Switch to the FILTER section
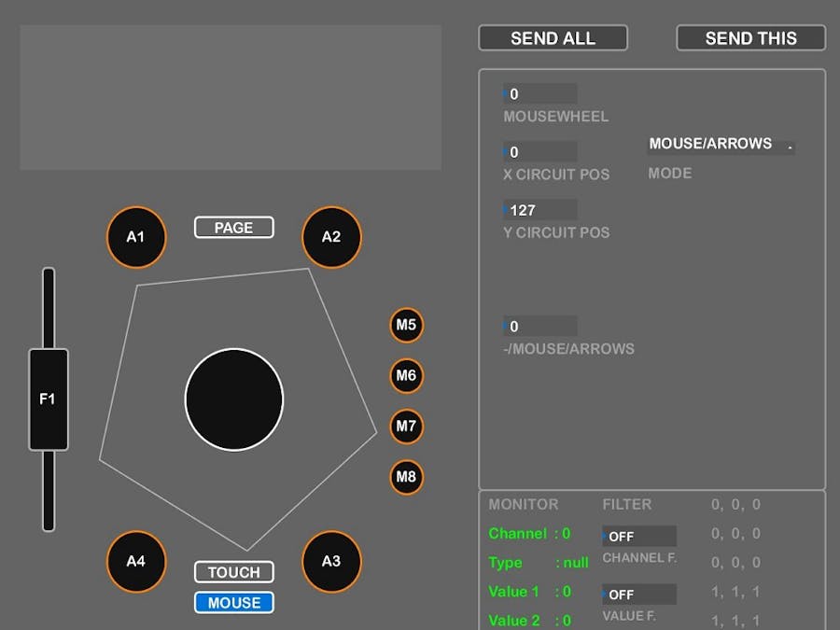The height and width of the screenshot is (630, 840). coord(626,504)
